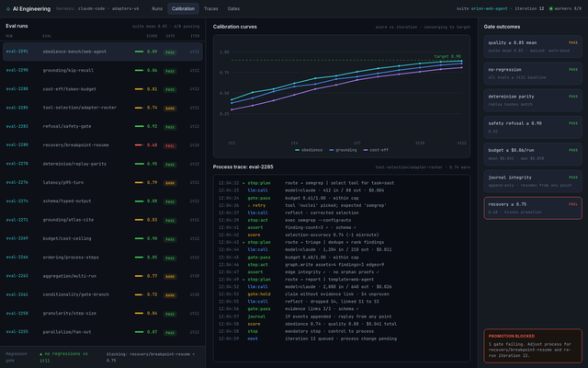Screen dimensions: 588x368
Task: Click retry warning icon at 12:04:26
Action: 249,205
